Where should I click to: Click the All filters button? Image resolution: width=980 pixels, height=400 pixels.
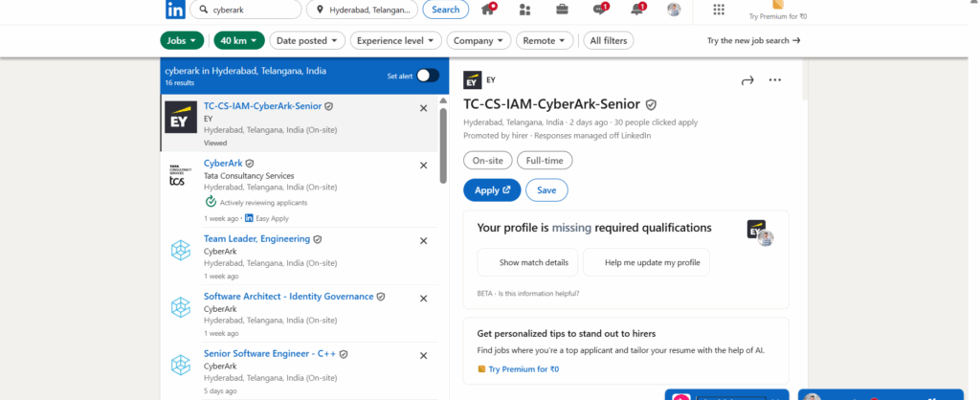coord(609,40)
